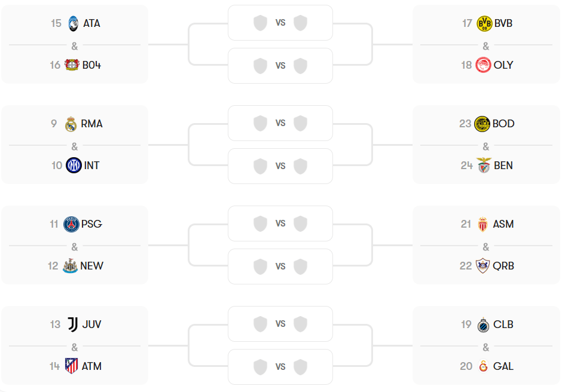Click the Monaco ASM crest

[483, 224]
